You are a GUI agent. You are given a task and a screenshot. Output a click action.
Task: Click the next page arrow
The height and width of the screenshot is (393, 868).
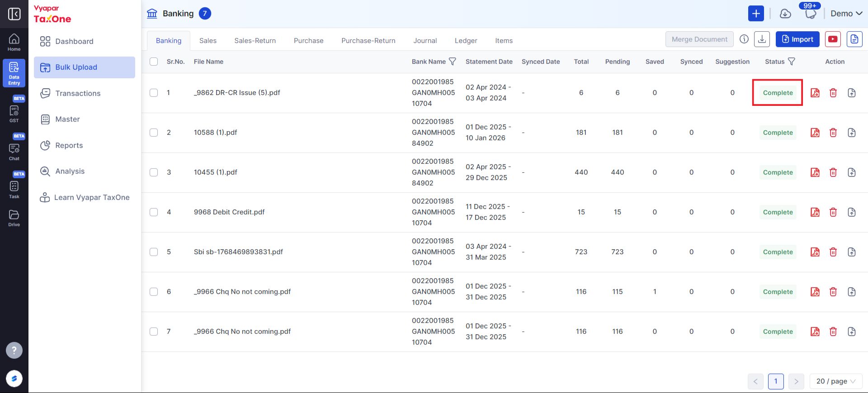coord(796,381)
